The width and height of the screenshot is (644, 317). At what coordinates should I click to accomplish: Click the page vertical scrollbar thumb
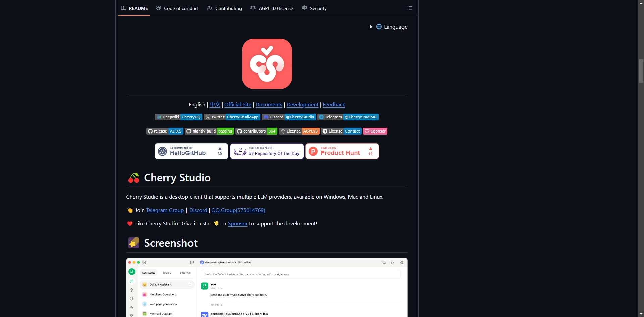tap(641, 71)
